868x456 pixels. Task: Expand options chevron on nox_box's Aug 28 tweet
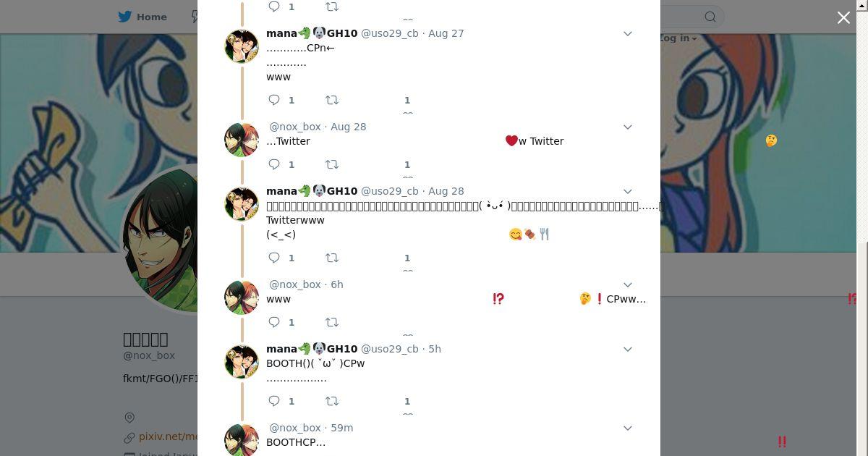tap(628, 127)
